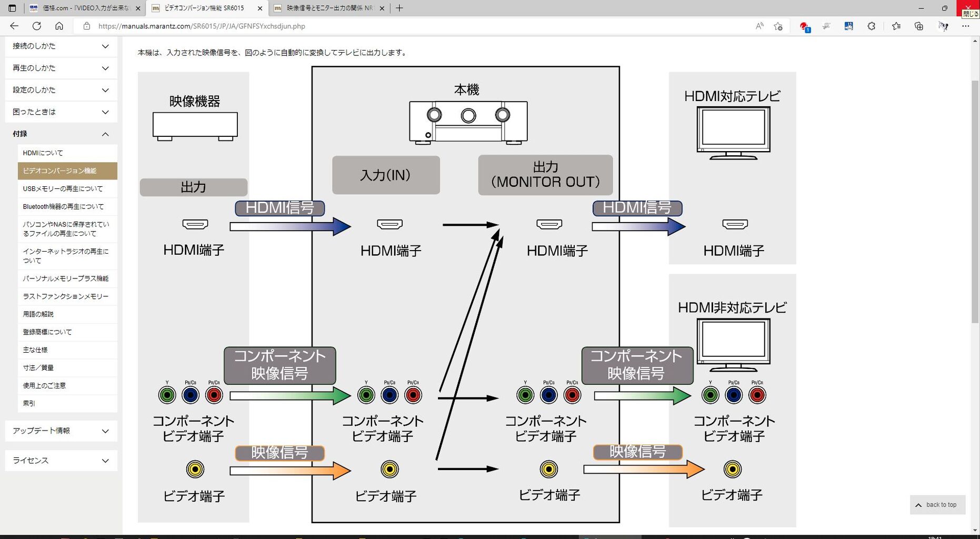Screen dimensions: 980x539
Task: Expand the 再生のしかた section
Action: (61, 68)
